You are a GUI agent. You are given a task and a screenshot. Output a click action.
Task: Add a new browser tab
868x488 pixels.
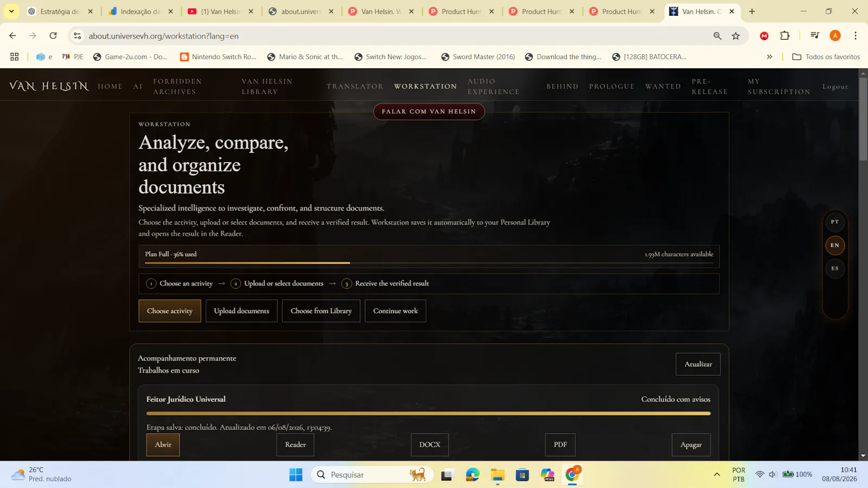coord(752,11)
